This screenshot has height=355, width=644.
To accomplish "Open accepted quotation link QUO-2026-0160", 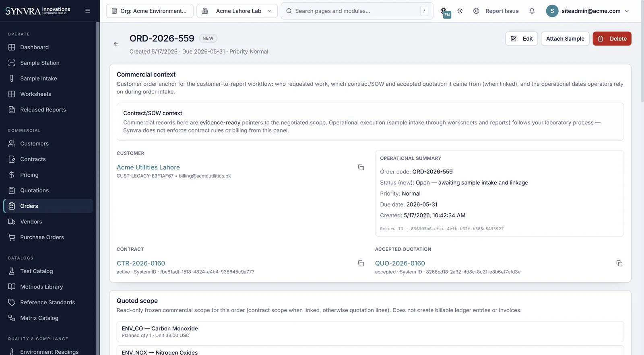I will (400, 263).
